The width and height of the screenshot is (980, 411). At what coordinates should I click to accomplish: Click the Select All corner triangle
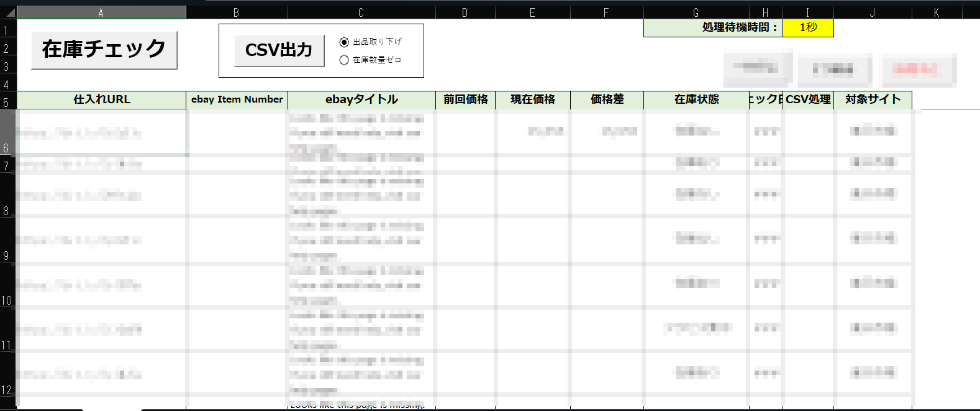coord(9,12)
